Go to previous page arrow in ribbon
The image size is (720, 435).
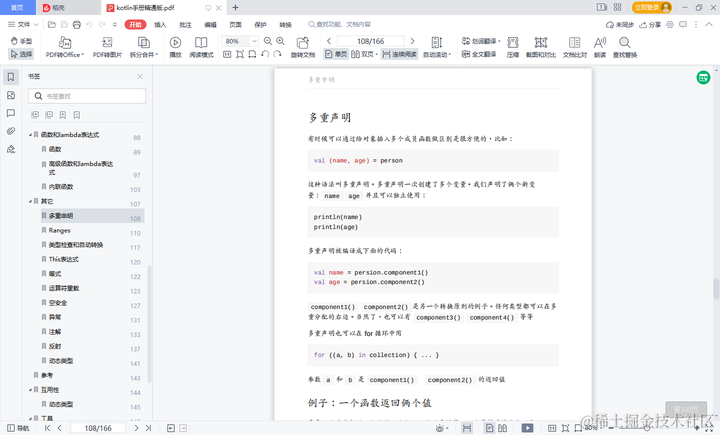click(329, 41)
